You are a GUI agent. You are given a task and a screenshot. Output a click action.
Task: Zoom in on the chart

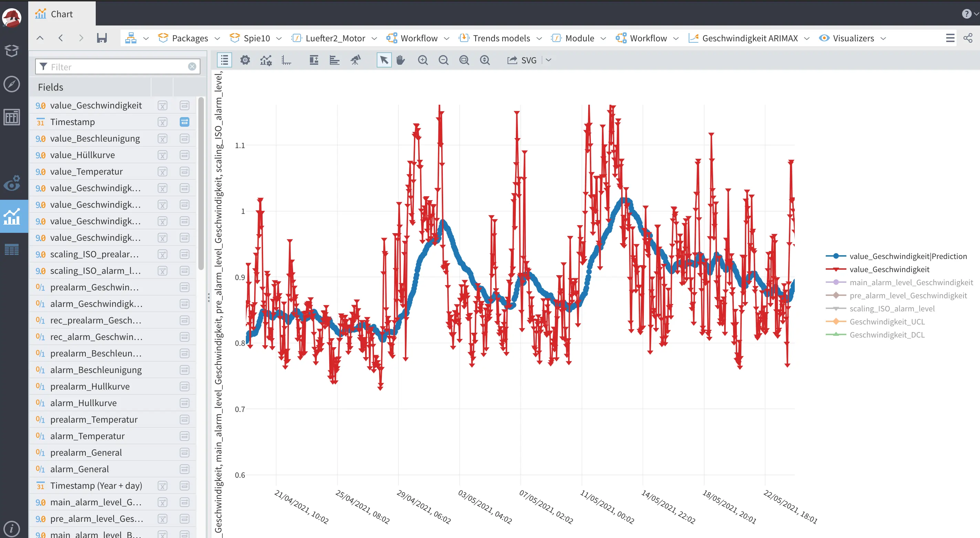pyautogui.click(x=423, y=60)
